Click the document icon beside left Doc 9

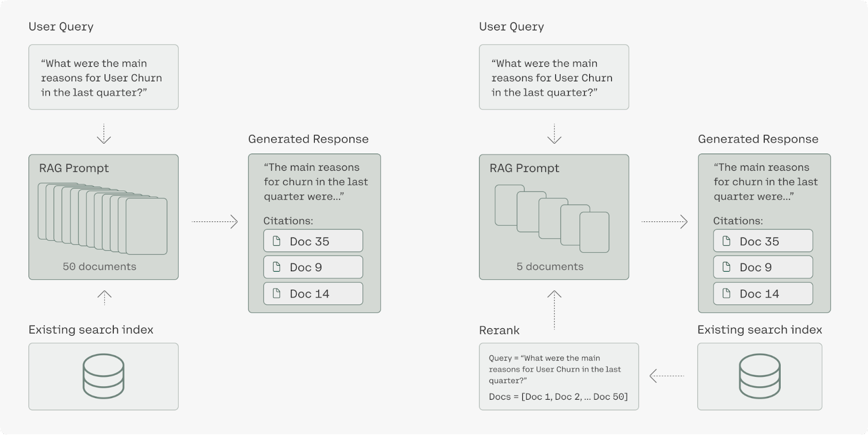coord(277,267)
